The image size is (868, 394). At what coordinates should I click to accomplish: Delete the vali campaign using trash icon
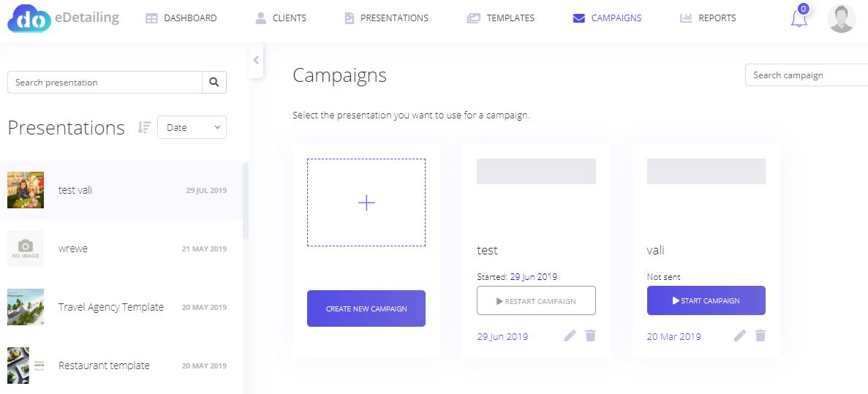(x=761, y=336)
